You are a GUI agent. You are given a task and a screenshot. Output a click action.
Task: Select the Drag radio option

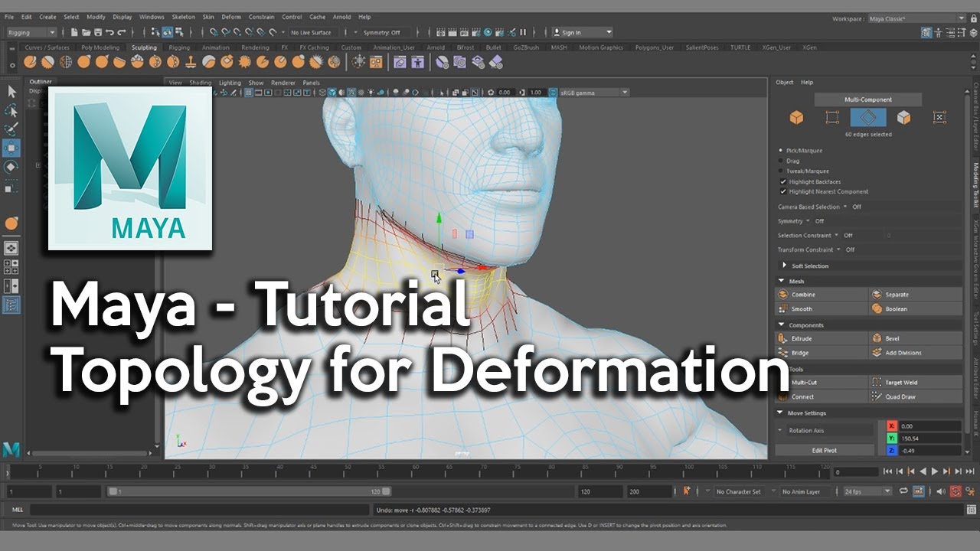(x=781, y=161)
